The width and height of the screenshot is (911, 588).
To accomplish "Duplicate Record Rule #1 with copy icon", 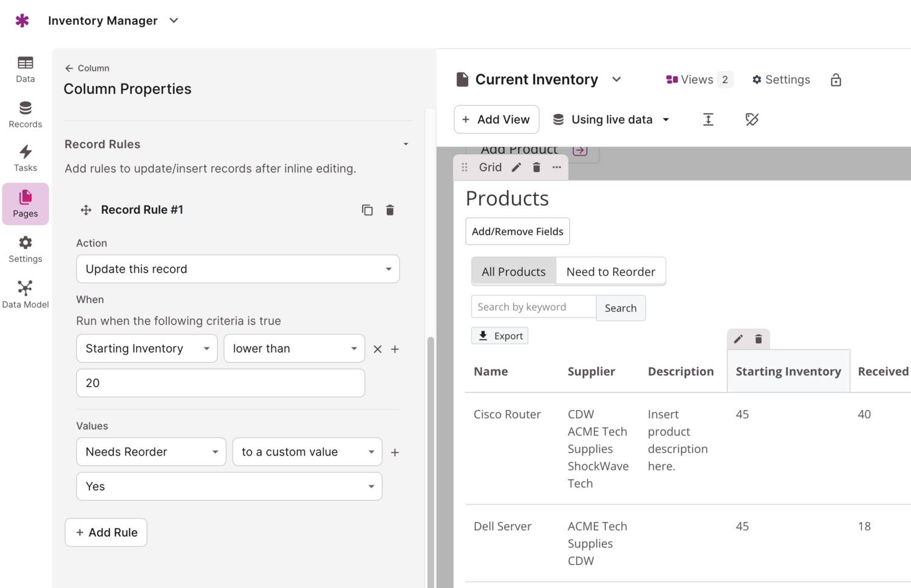I will tap(367, 210).
